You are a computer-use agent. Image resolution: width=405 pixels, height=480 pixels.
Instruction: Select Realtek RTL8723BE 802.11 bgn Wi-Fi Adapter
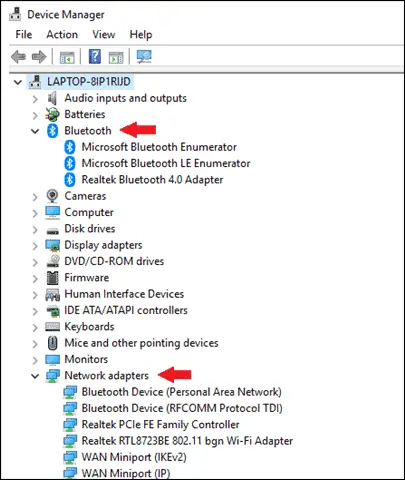pyautogui.click(x=187, y=441)
